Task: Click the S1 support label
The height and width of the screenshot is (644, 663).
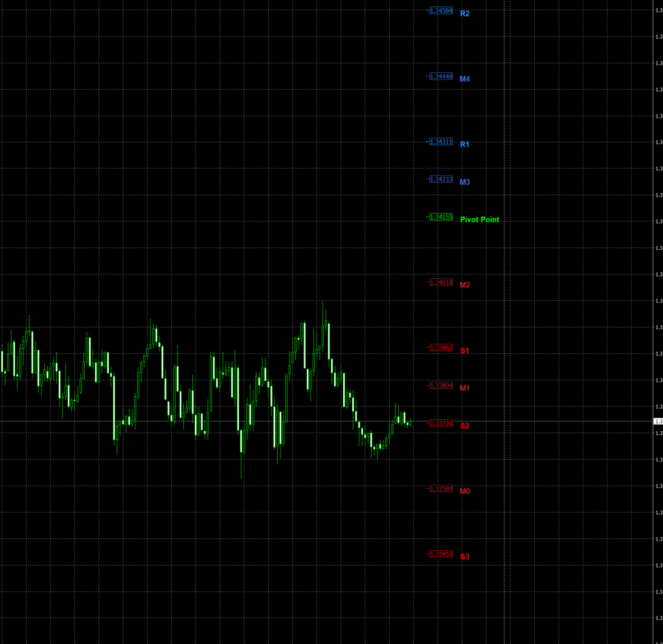Action: coord(464,351)
